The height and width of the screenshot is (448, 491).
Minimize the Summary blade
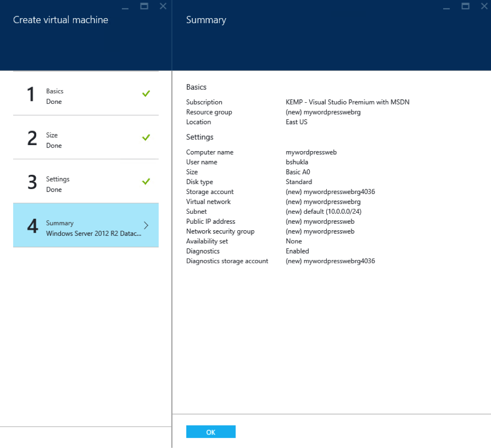[x=447, y=7]
